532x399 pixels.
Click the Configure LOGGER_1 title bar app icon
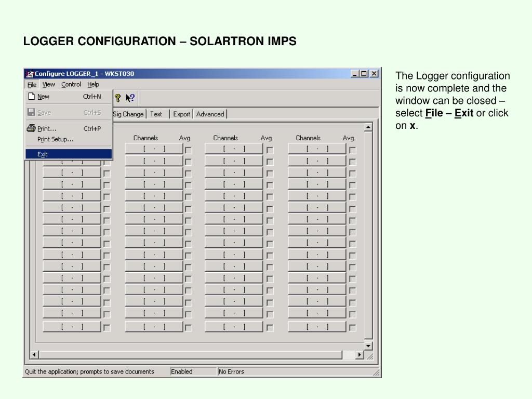(30, 74)
